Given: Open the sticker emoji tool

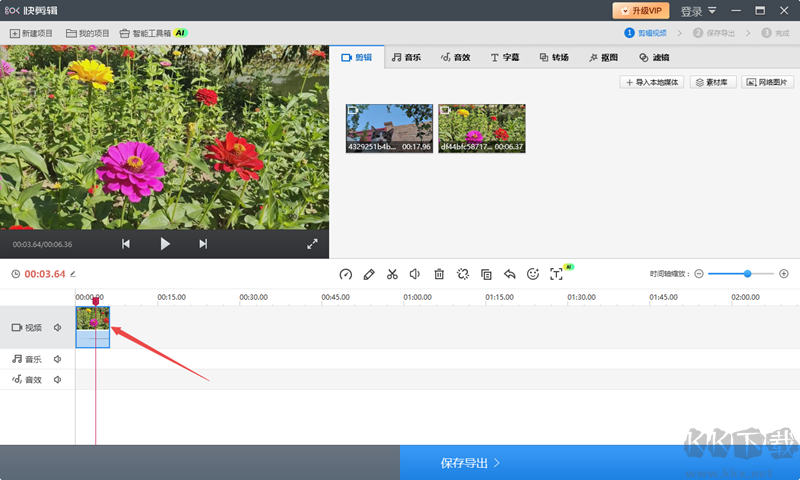Looking at the screenshot, I should (x=533, y=274).
